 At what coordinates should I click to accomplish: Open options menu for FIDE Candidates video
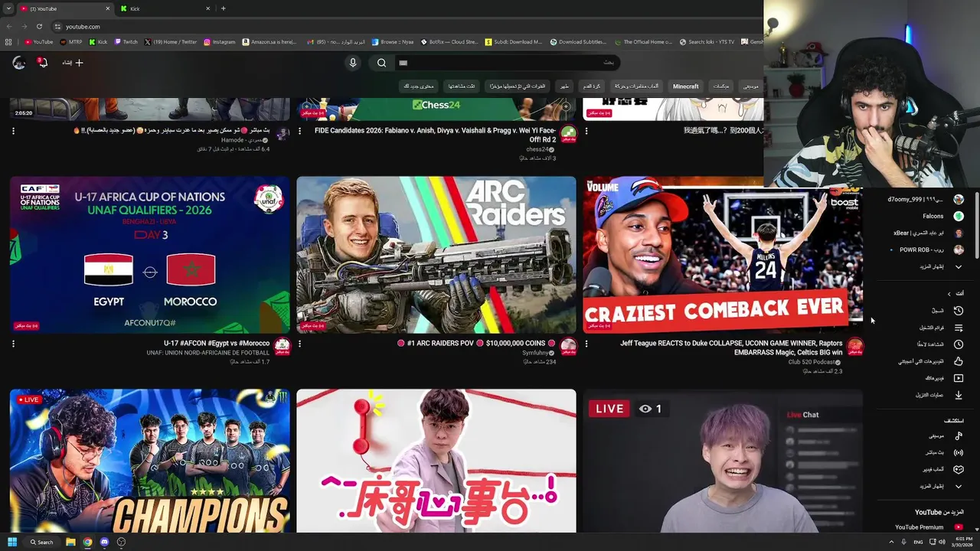click(299, 131)
